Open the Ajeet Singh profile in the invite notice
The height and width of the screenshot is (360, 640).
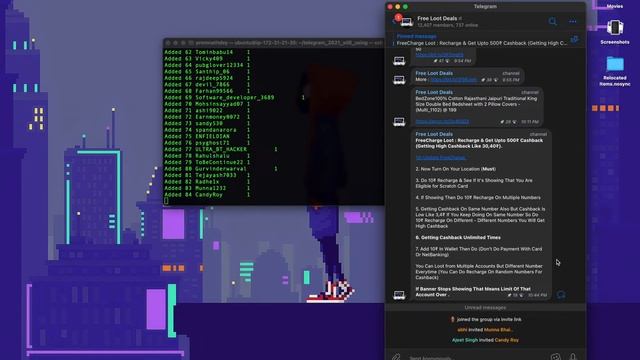(x=464, y=340)
